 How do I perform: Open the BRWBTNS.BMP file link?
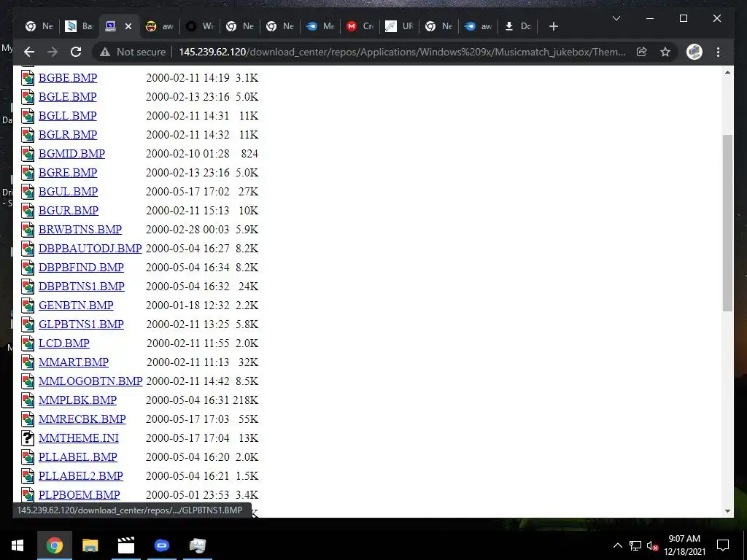80,230
